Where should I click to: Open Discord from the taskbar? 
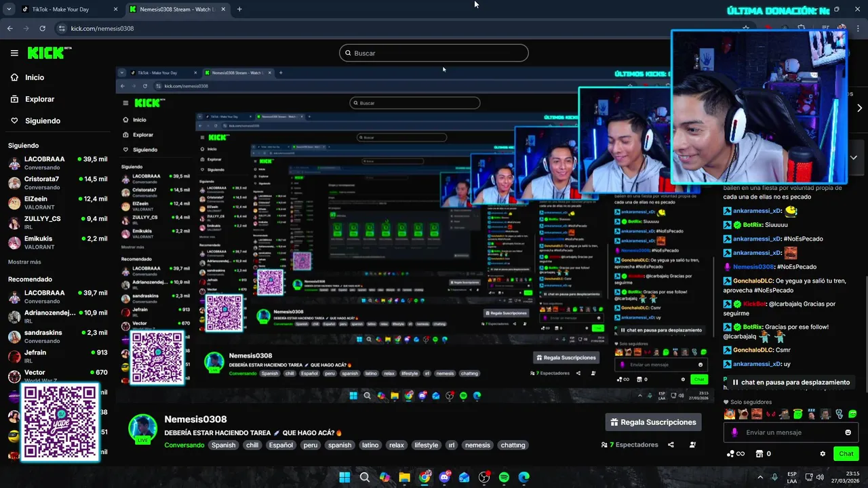[444, 477]
